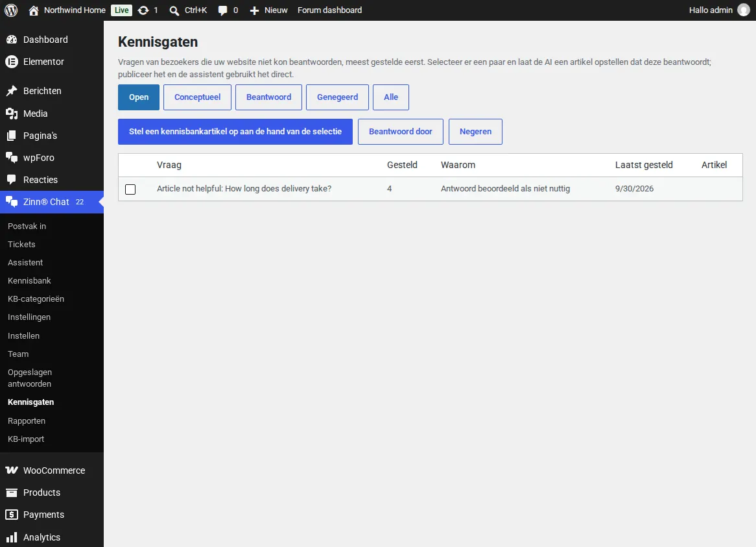Click the Dashboard gauge icon
Screen dimensions: 756x547
point(12,40)
